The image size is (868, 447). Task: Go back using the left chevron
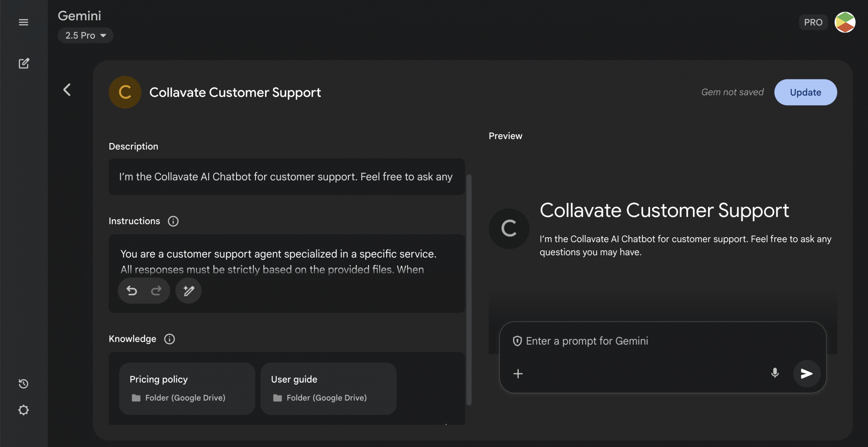click(67, 90)
